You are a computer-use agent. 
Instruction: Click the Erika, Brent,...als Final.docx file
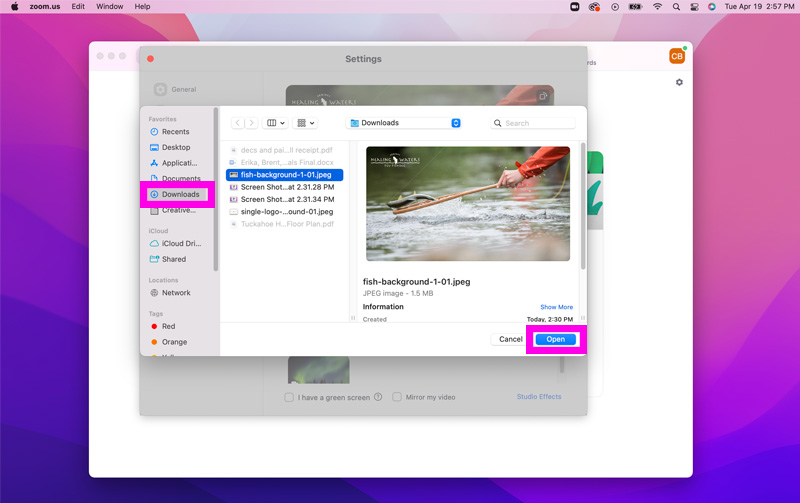click(285, 163)
